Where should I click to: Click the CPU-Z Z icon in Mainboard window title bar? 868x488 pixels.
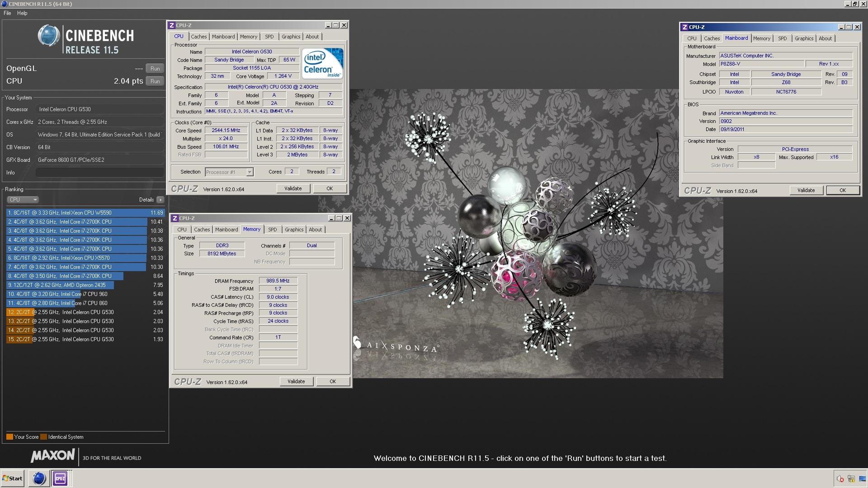685,27
